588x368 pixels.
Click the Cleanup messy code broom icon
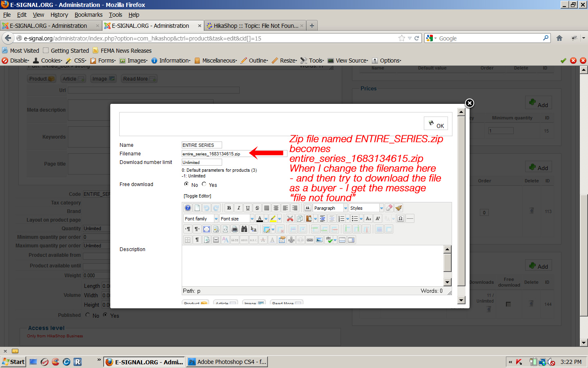pyautogui.click(x=399, y=208)
